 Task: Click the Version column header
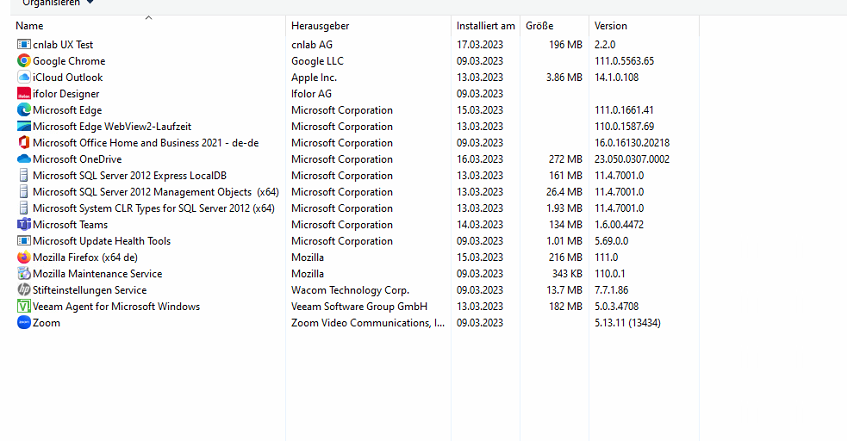click(x=611, y=25)
